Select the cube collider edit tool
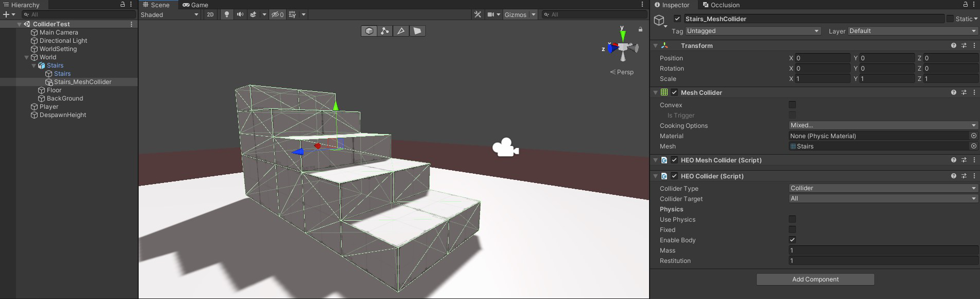The image size is (980, 299). pyautogui.click(x=369, y=31)
